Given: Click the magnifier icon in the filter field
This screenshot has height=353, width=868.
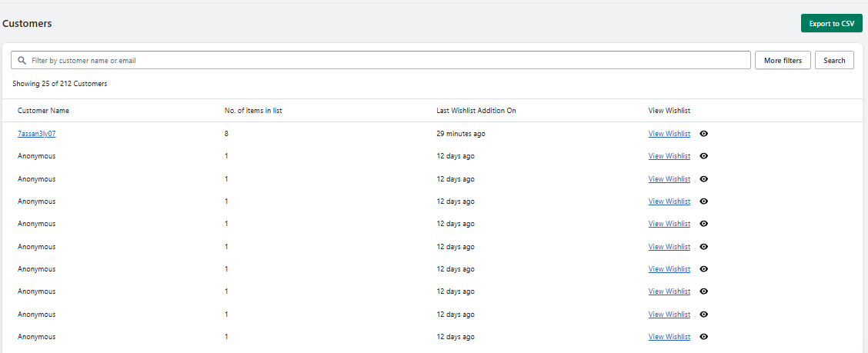Looking at the screenshot, I should 22,60.
